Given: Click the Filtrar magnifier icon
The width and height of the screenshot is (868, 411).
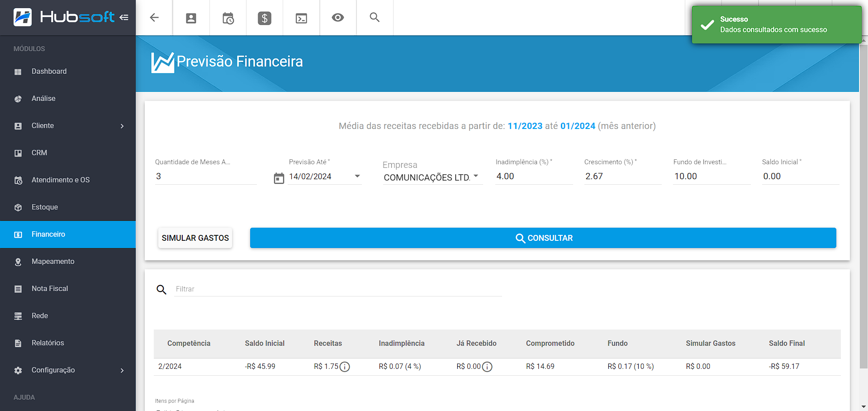Looking at the screenshot, I should (x=161, y=289).
